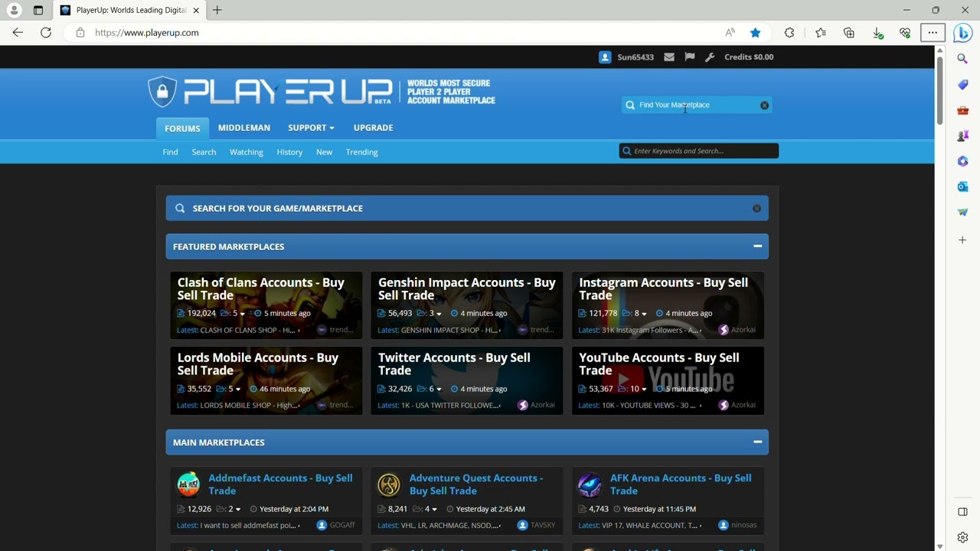Open the Collections icon

tap(849, 33)
